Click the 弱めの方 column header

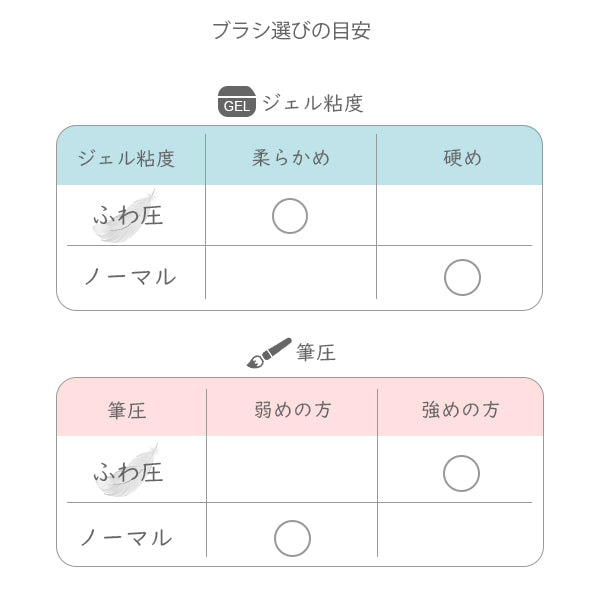point(292,409)
